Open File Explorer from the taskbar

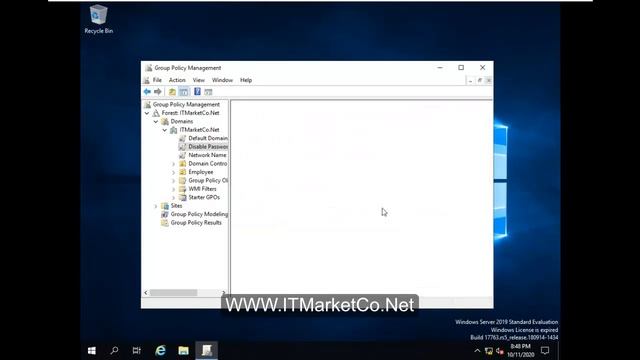pyautogui.click(x=183, y=351)
